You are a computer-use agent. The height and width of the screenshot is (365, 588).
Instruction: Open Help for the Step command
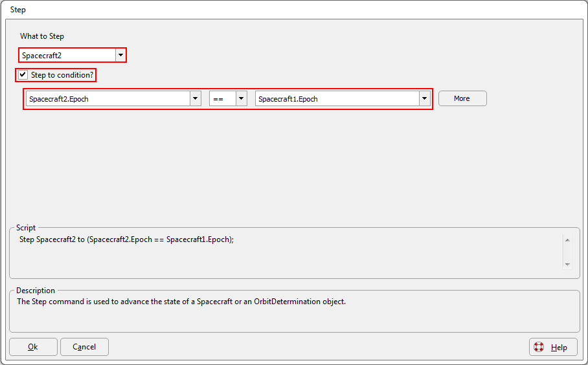tap(553, 347)
